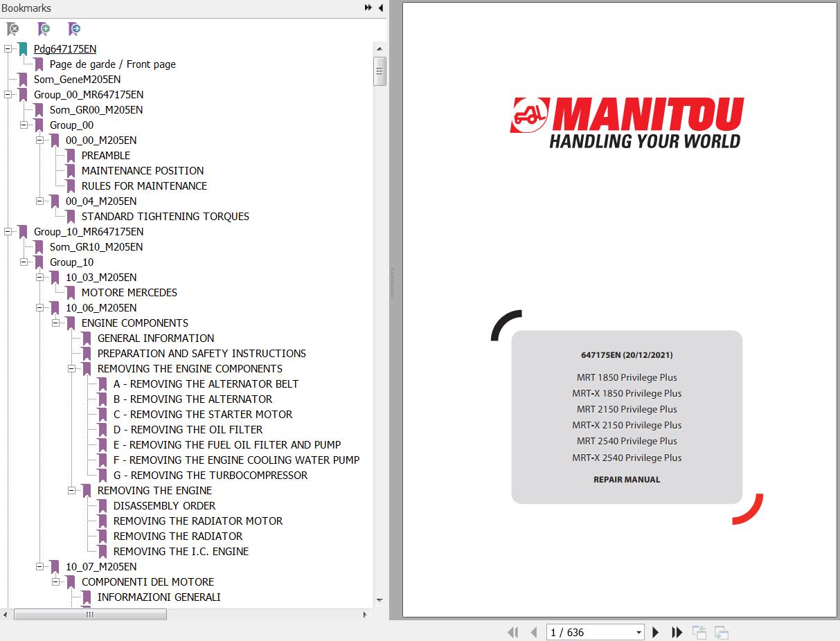Collapse the Bookmarks panel with left arrow
This screenshot has height=641, width=840.
click(x=380, y=8)
